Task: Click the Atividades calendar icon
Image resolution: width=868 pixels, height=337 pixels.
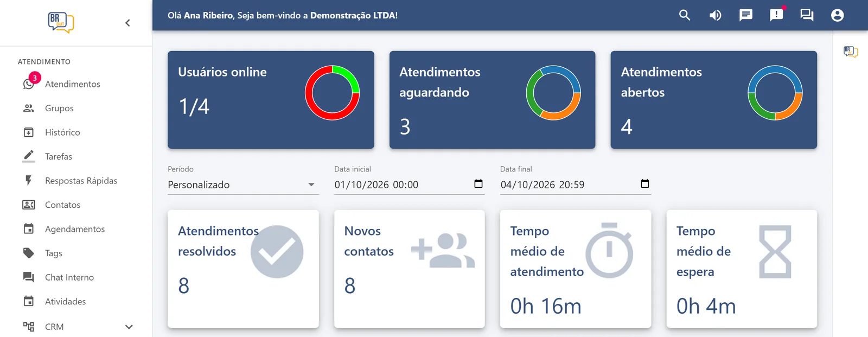Action: (x=29, y=301)
